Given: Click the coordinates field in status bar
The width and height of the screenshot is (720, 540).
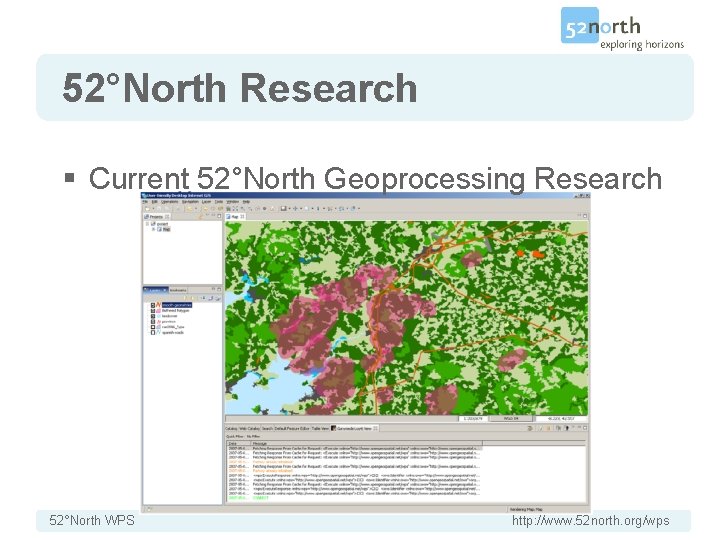Looking at the screenshot, I should pos(562,419).
